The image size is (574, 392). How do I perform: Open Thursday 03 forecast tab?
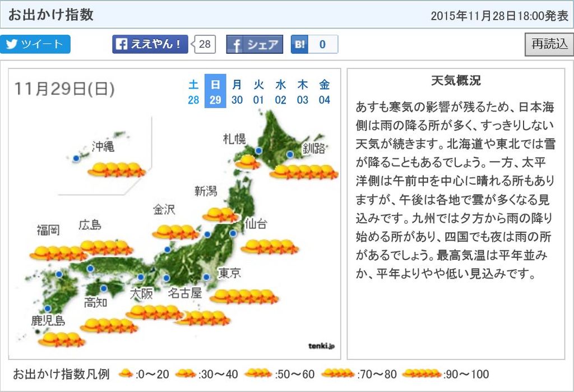coord(303,91)
